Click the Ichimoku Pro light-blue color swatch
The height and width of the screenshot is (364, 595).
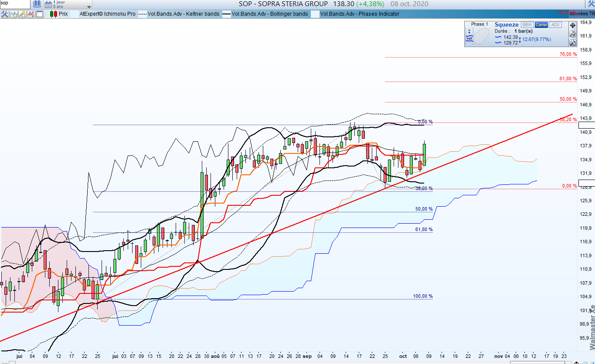coord(75,14)
